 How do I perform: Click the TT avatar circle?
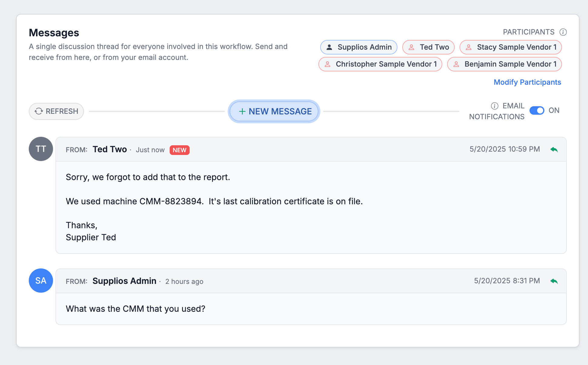(41, 149)
